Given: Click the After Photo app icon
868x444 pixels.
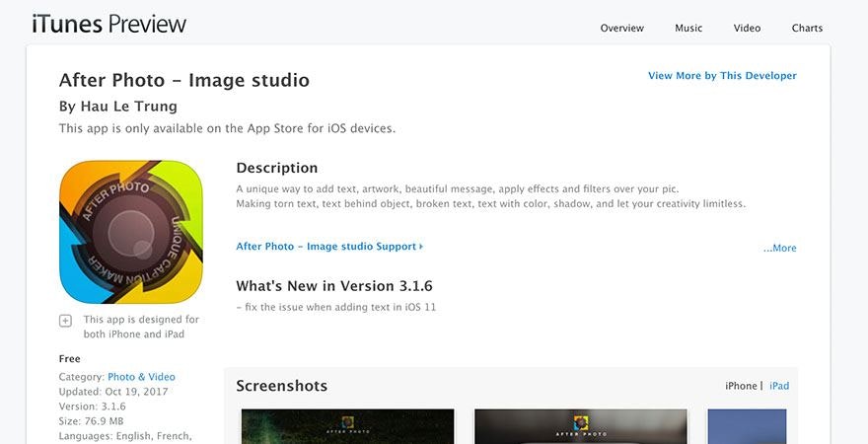Looking at the screenshot, I should pyautogui.click(x=130, y=232).
